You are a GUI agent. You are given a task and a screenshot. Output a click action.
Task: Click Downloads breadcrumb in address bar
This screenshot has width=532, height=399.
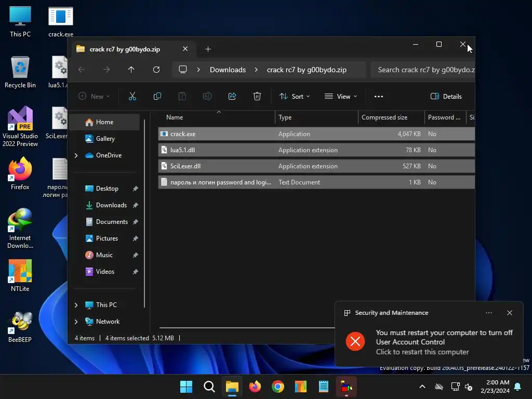(x=228, y=70)
